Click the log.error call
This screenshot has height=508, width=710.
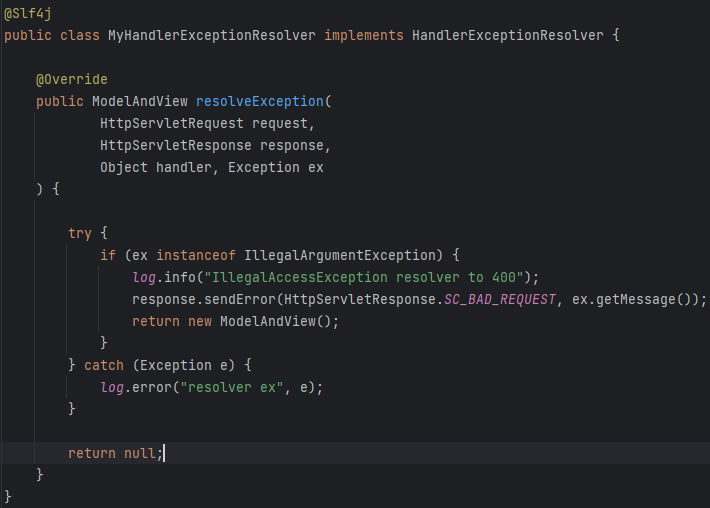coord(211,388)
